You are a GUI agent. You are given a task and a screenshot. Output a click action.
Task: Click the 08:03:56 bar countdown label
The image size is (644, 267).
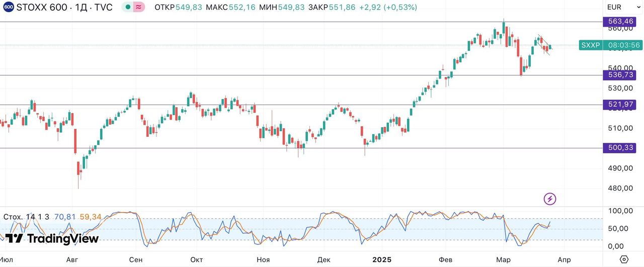click(624, 45)
